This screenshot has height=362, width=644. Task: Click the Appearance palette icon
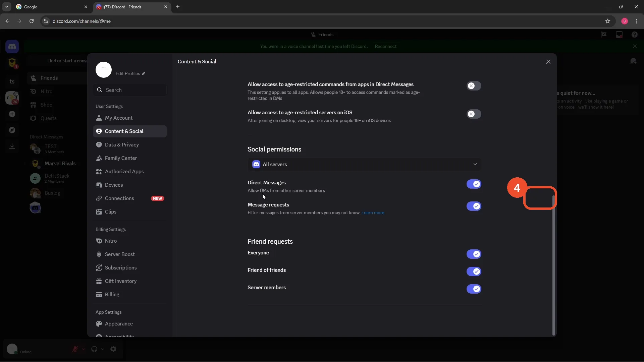click(99, 324)
